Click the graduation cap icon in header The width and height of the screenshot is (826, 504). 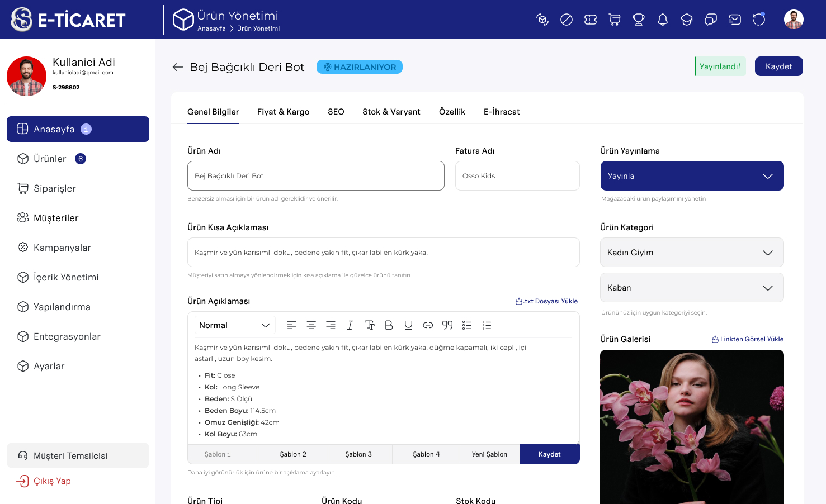point(687,20)
